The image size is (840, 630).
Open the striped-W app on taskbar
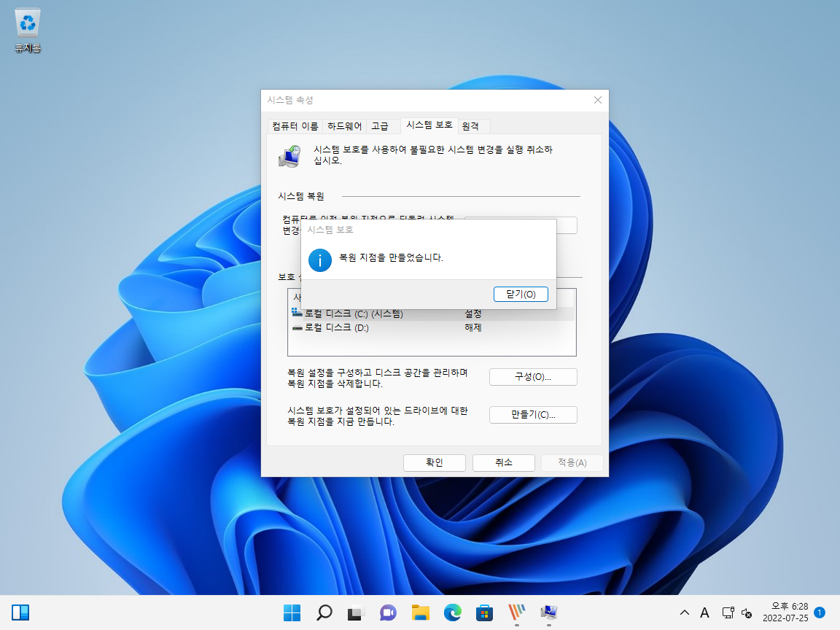pos(516,612)
